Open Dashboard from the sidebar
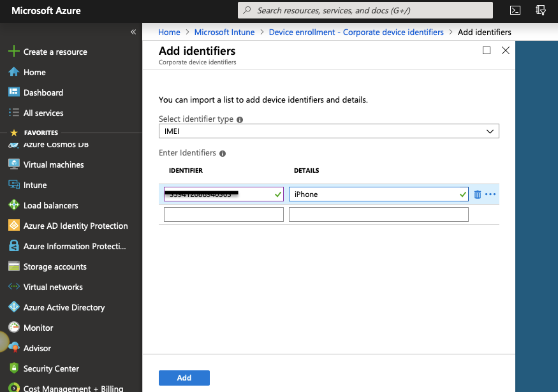 coord(43,92)
